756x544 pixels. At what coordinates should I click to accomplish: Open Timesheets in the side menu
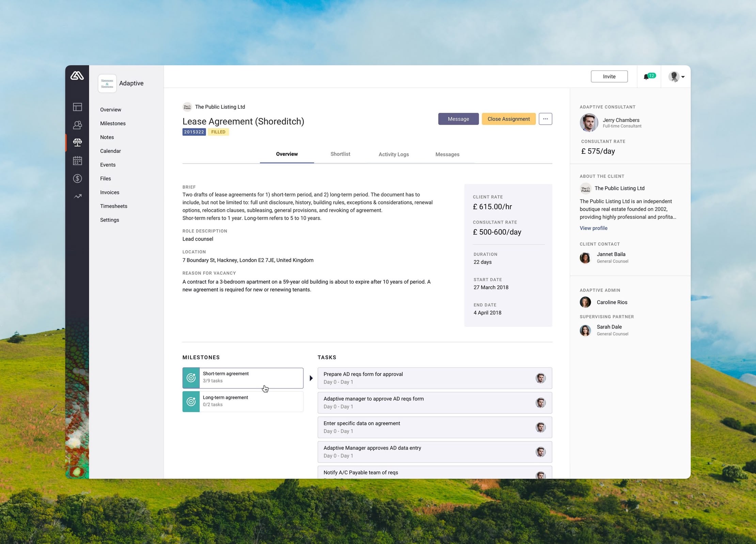pyautogui.click(x=114, y=206)
